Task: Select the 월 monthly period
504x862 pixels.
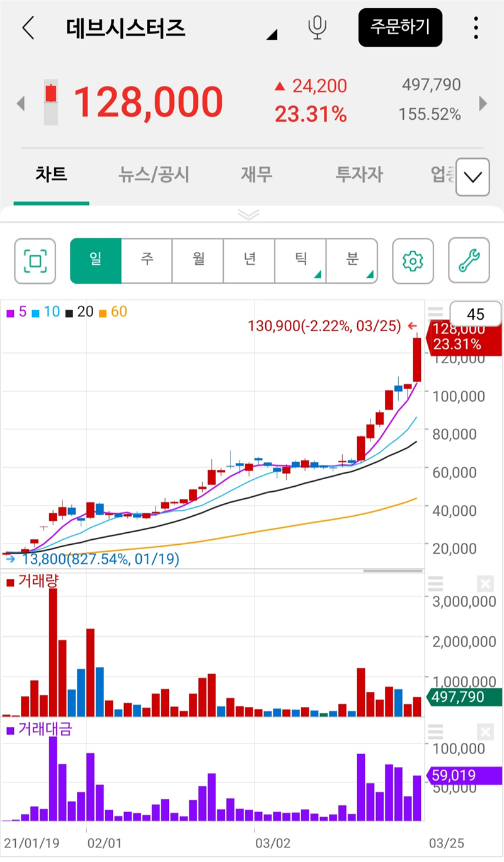Action: (198, 260)
